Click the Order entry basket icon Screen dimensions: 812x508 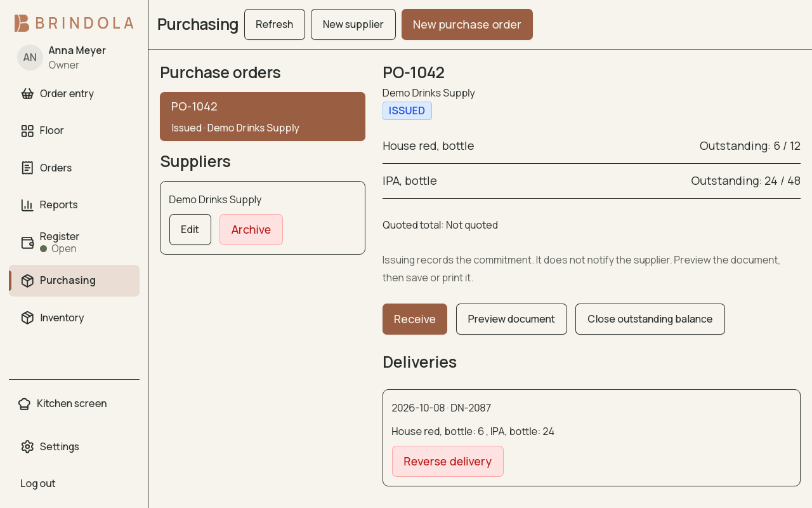(27, 93)
